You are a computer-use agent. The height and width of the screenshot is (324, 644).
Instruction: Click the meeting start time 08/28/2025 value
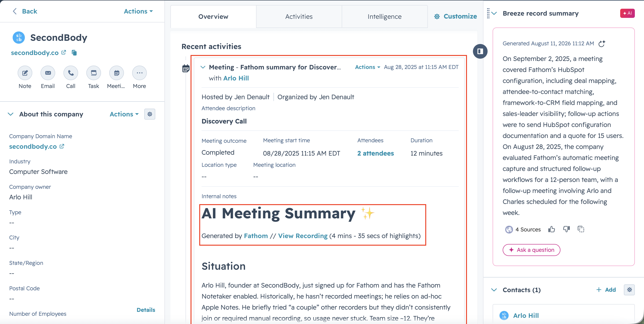tap(301, 153)
